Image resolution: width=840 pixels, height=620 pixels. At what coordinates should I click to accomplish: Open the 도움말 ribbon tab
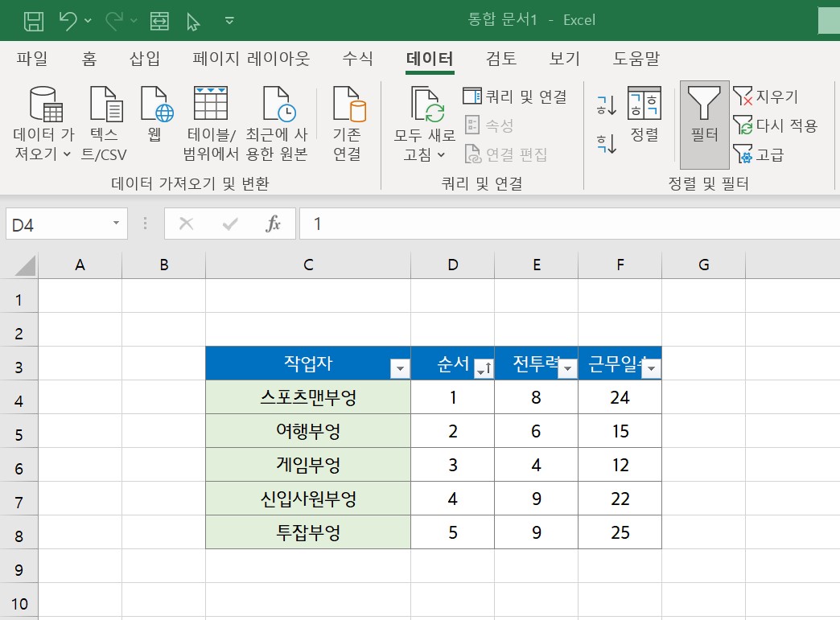point(636,58)
